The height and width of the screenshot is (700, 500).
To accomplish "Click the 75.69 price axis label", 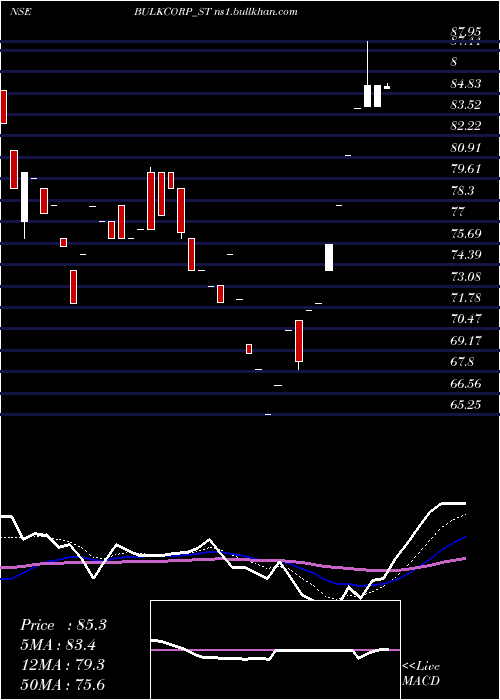I will (x=466, y=233).
